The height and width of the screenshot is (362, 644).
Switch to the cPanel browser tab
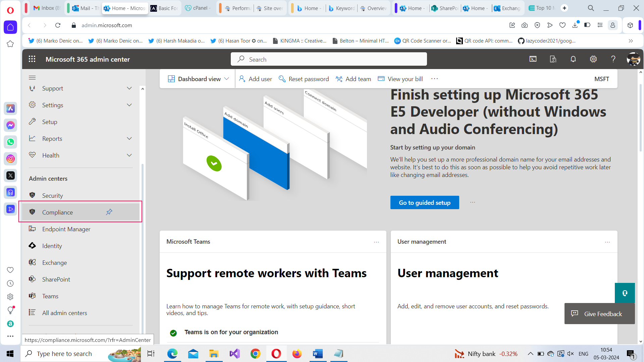198,8
